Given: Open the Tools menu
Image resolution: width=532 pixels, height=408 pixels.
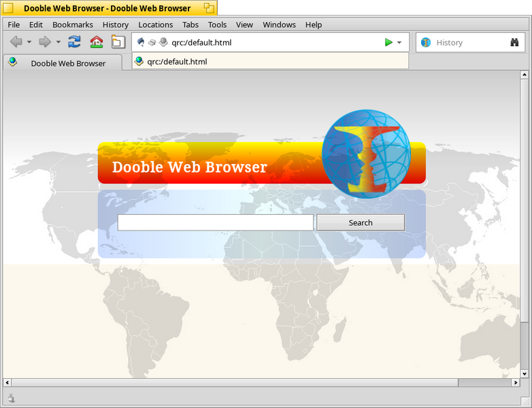Looking at the screenshot, I should [x=217, y=24].
